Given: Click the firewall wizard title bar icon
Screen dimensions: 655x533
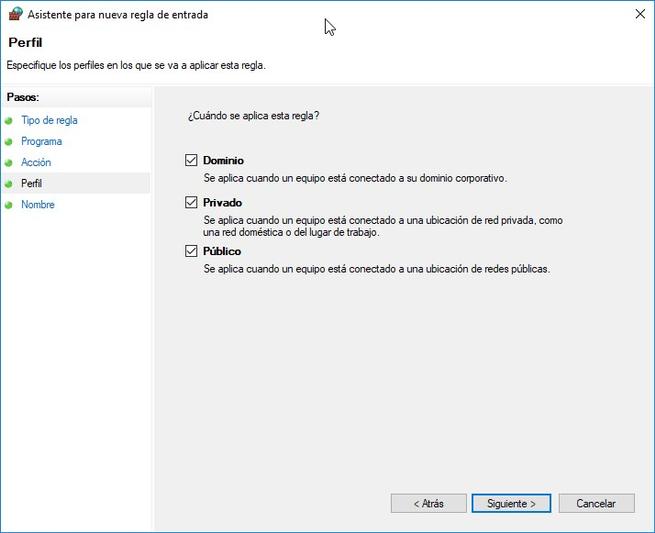Looking at the screenshot, I should point(14,15).
